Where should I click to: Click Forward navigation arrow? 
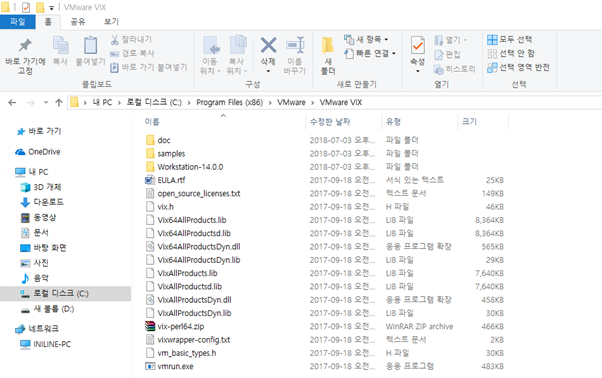(31, 102)
